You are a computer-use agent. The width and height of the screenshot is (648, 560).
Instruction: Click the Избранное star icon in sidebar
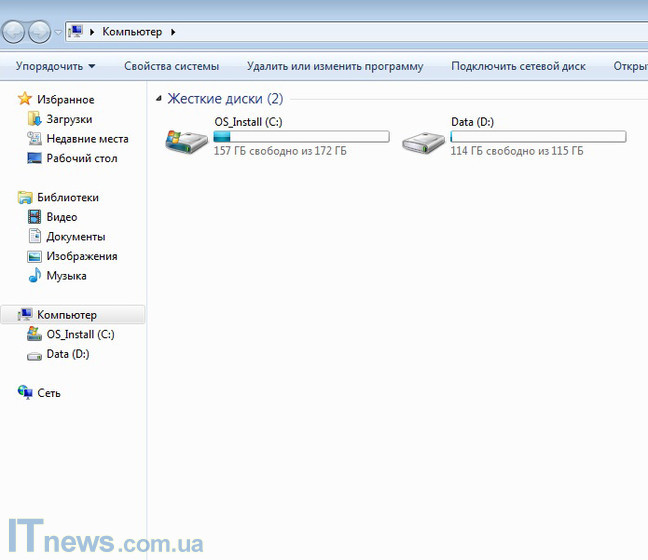[25, 99]
